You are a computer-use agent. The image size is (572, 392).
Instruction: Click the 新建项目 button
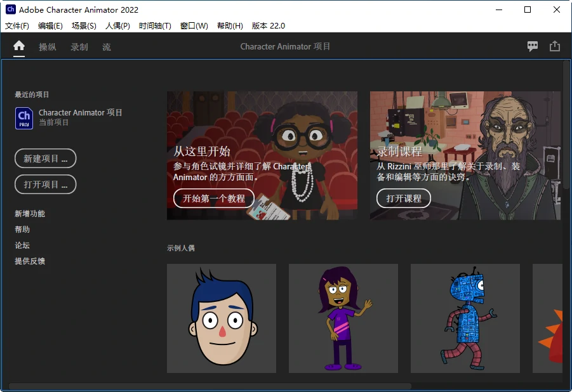point(46,159)
